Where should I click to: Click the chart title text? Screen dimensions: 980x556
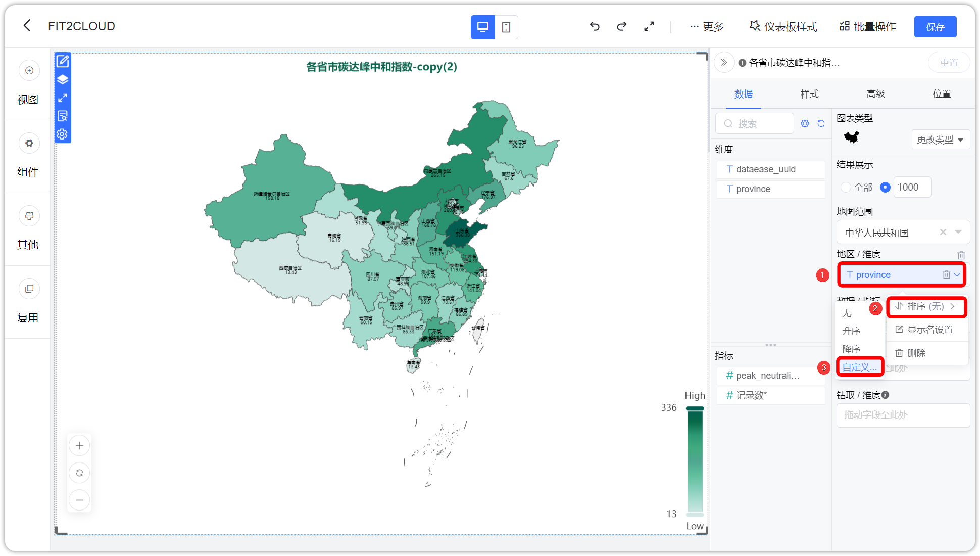coord(381,67)
